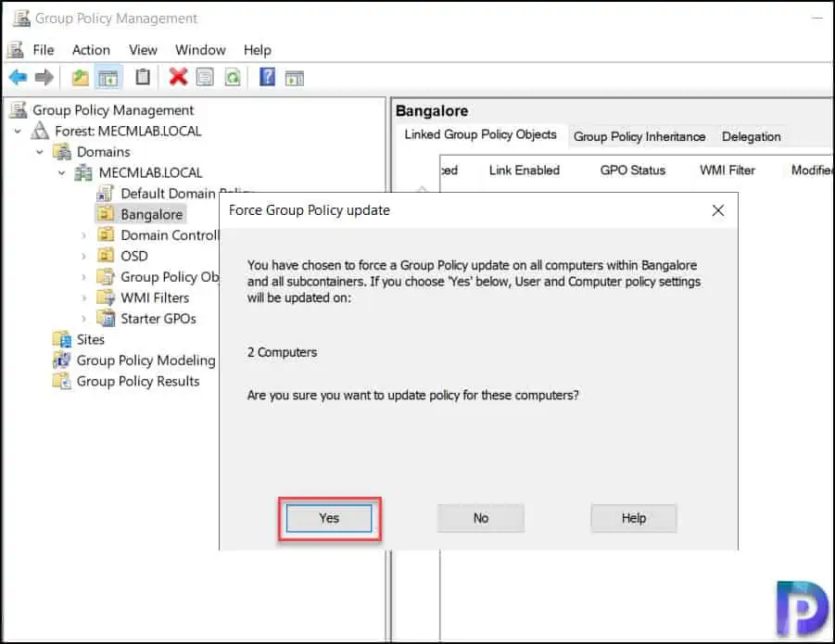Expand the WMI Filters node
The height and width of the screenshot is (644, 835).
(x=83, y=297)
